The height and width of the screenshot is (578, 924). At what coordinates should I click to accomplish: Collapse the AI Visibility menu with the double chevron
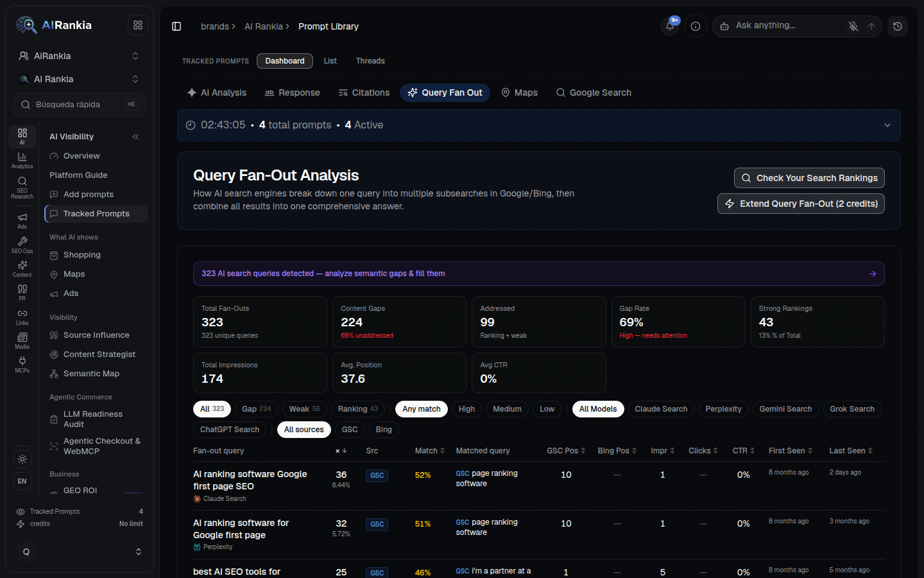point(135,137)
